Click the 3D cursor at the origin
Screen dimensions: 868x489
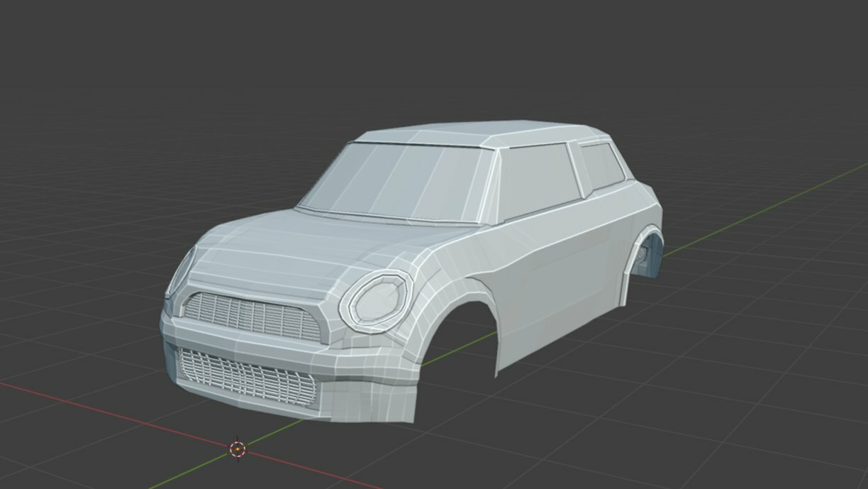point(238,449)
